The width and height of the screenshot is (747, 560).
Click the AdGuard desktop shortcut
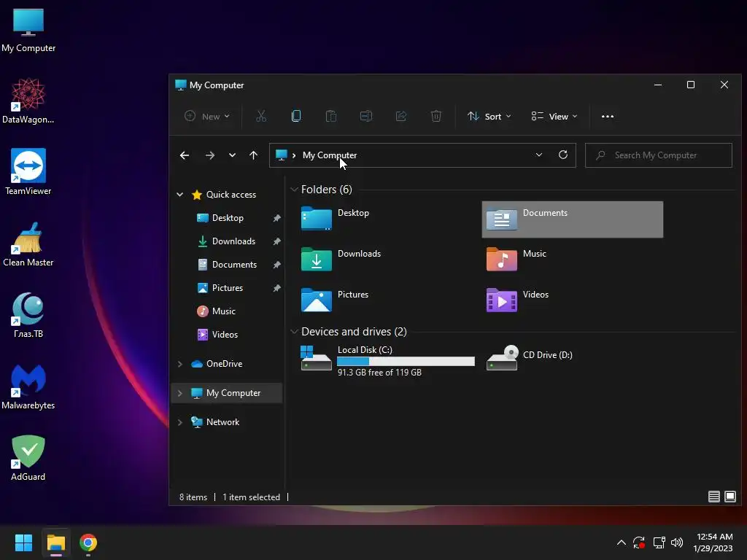pyautogui.click(x=28, y=458)
